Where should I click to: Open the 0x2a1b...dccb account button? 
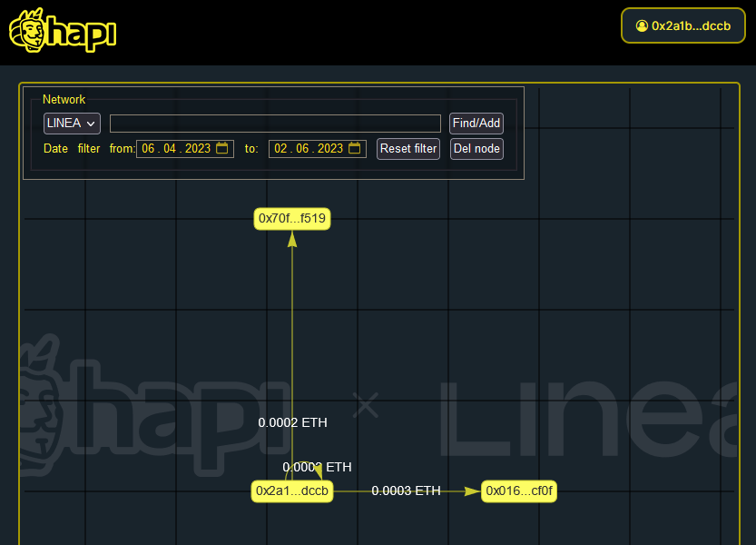[x=683, y=25]
